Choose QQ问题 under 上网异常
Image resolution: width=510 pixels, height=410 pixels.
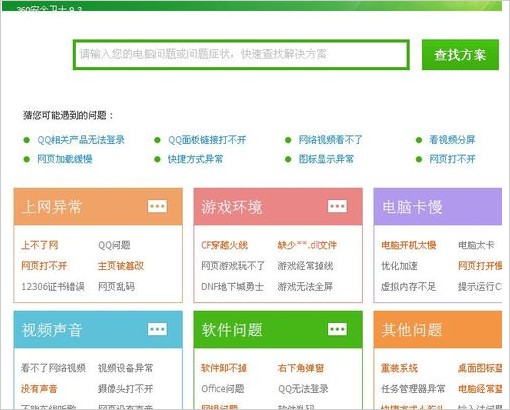coord(114,245)
